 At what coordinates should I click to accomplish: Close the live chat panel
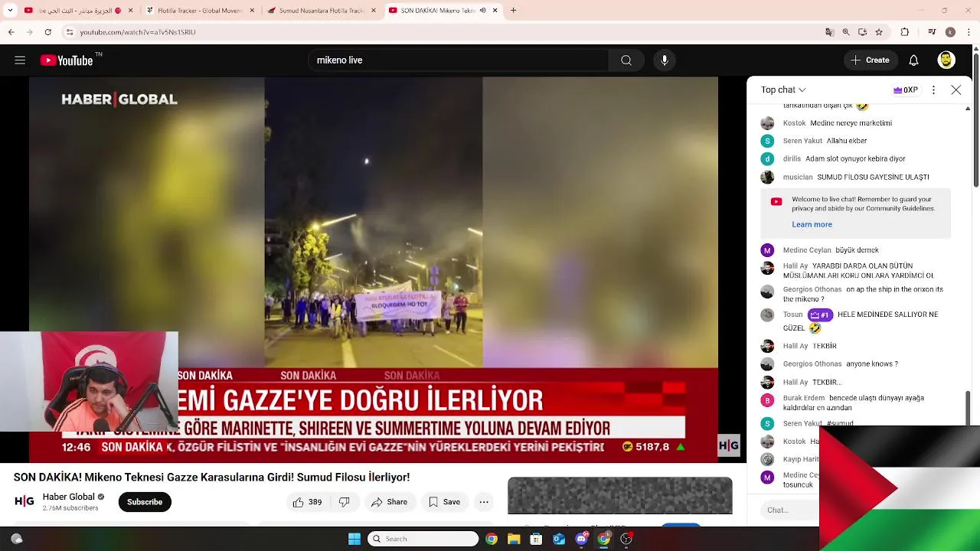click(956, 90)
